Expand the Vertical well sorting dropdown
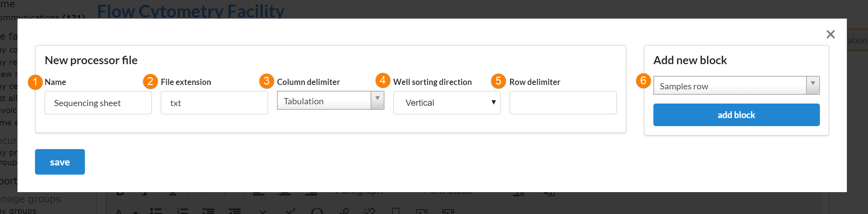Screen dimensions: 868x214 (x=446, y=103)
